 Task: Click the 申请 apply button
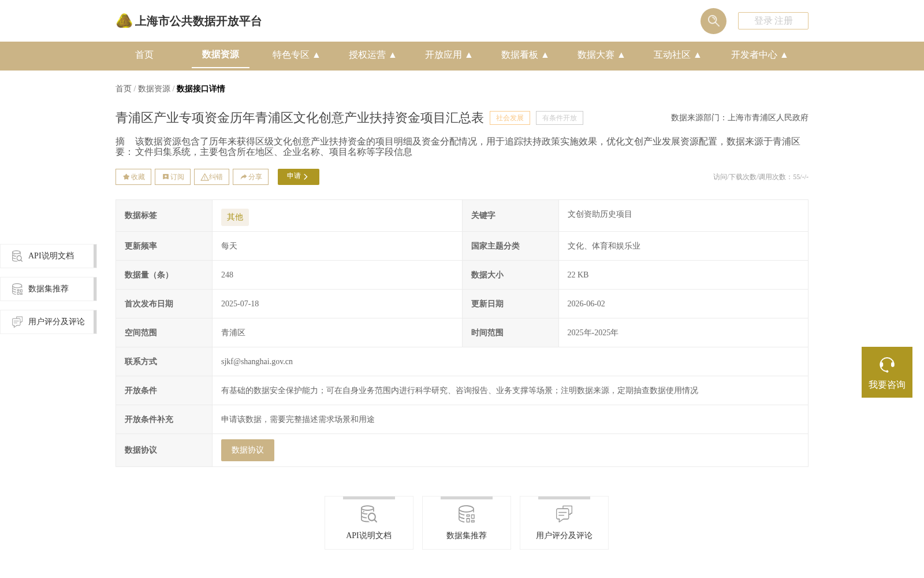coord(299,177)
